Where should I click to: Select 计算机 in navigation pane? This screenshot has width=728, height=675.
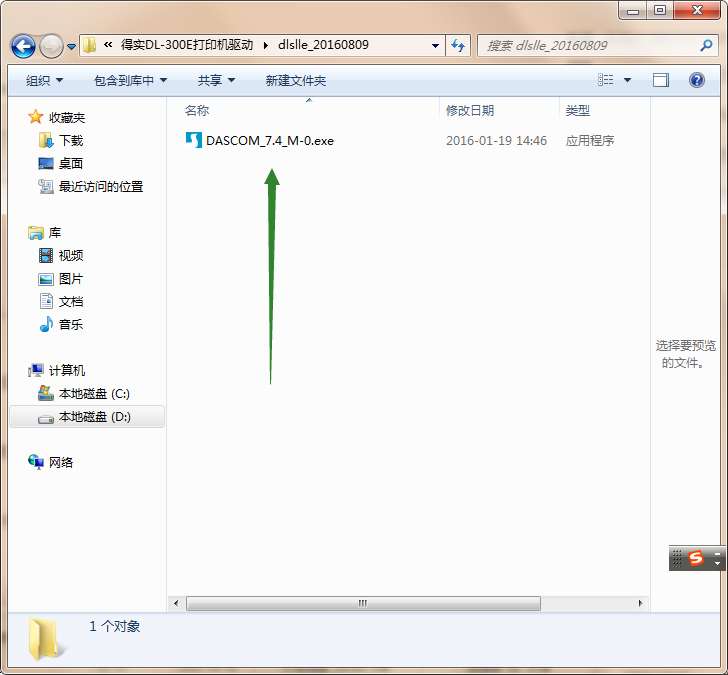[67, 370]
